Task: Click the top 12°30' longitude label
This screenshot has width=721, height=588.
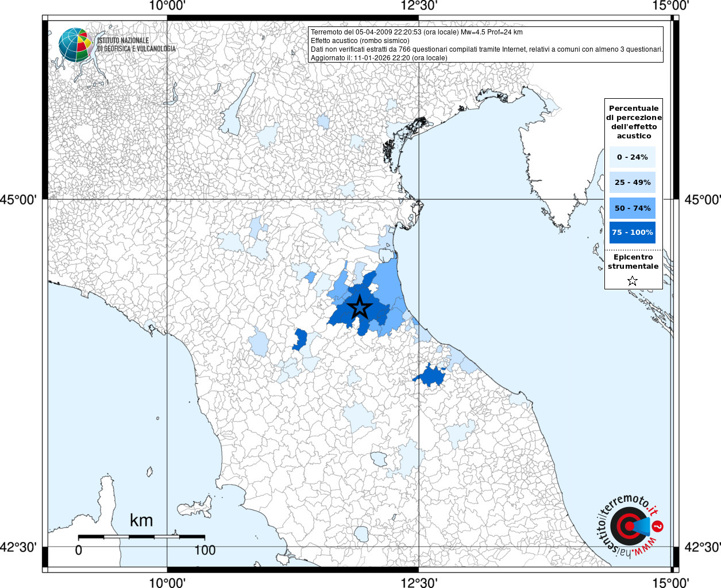Action: pos(419,6)
